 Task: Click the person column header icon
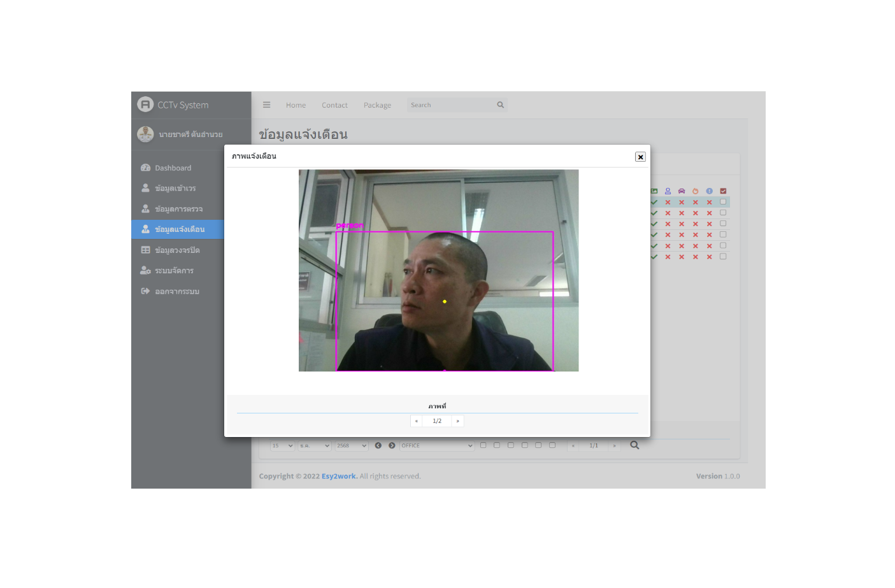(668, 191)
